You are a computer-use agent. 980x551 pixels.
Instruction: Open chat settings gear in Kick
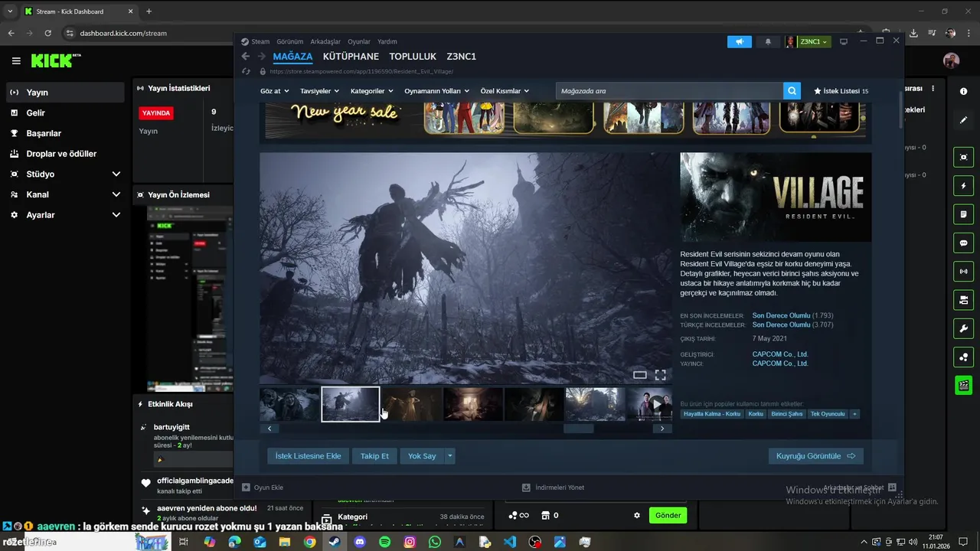[636, 516]
